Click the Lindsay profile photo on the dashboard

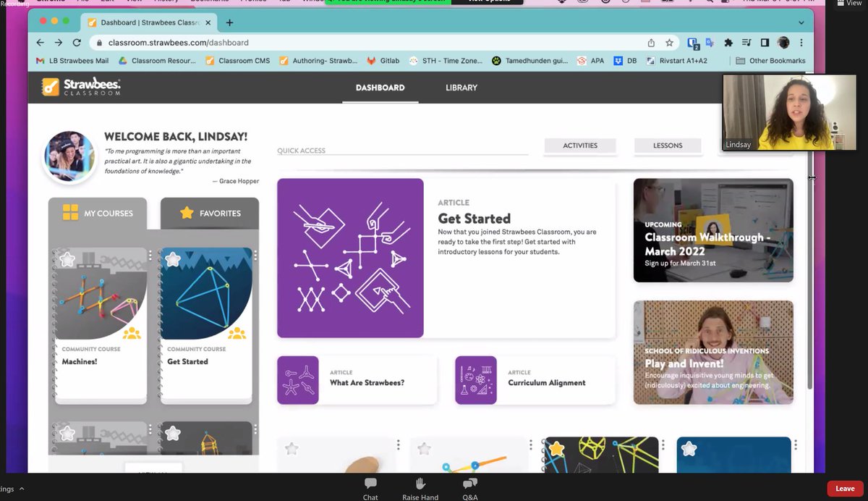click(x=69, y=156)
